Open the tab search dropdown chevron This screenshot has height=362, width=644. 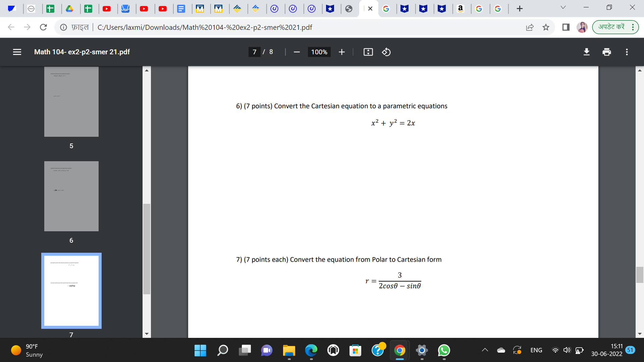click(563, 7)
